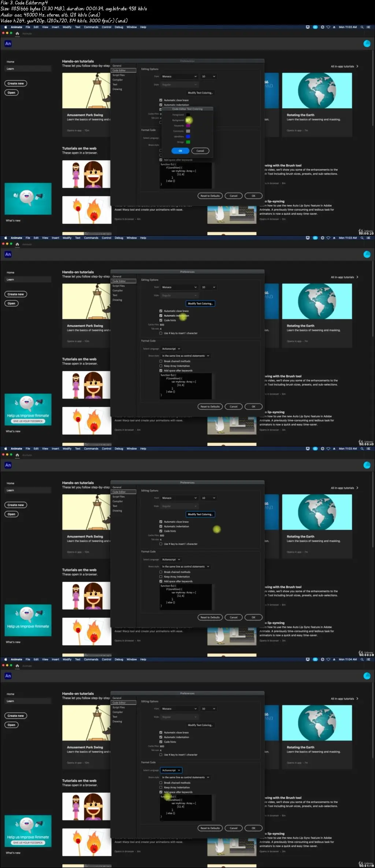In 00:00:40 frame, open the Monaco font dropdown
The height and width of the screenshot is (868, 375).
179,287
